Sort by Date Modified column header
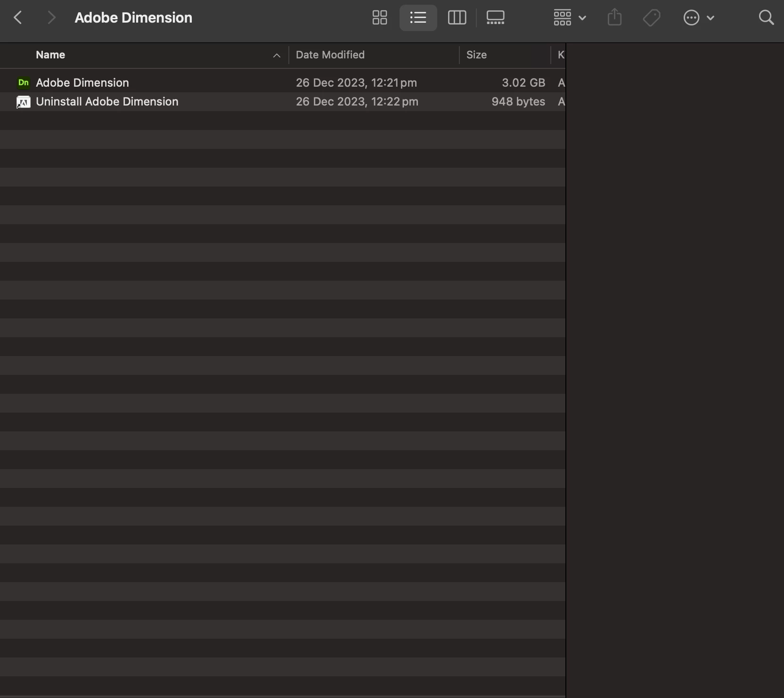 coord(330,55)
